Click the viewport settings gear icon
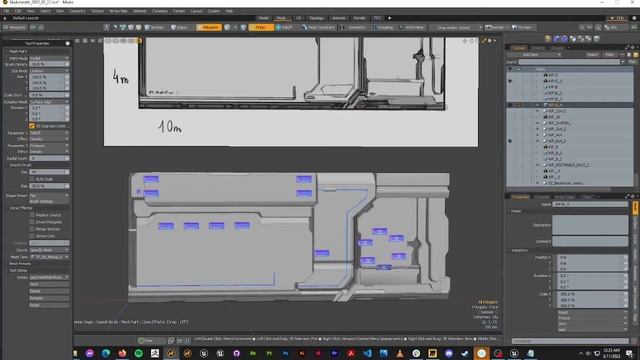 (x=490, y=41)
